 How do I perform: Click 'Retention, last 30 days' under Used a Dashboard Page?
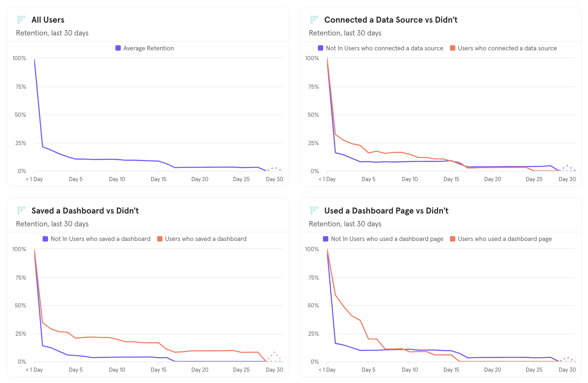[x=345, y=224]
